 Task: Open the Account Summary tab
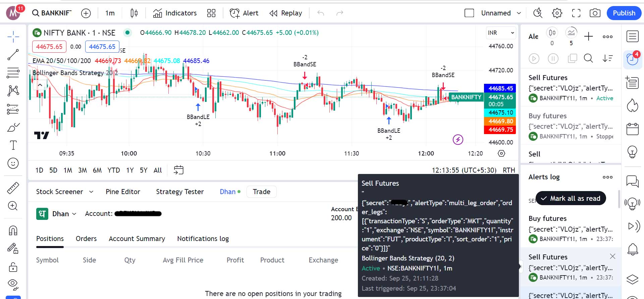coord(137,239)
